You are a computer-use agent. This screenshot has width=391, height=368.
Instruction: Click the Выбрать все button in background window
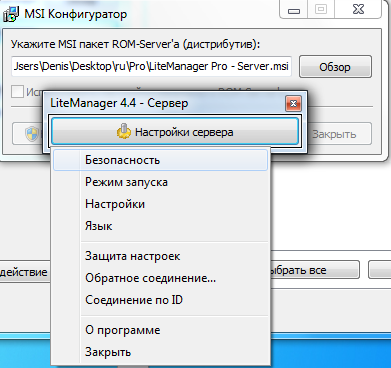click(x=315, y=270)
